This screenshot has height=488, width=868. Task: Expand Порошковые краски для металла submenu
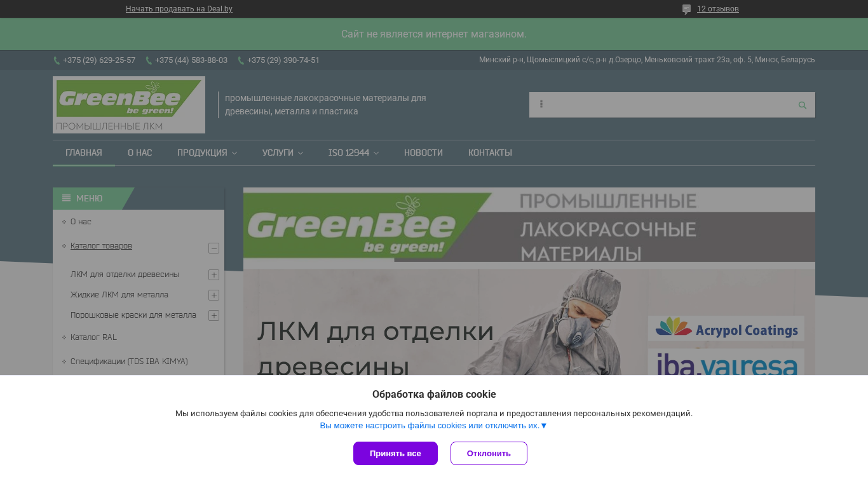(x=214, y=316)
